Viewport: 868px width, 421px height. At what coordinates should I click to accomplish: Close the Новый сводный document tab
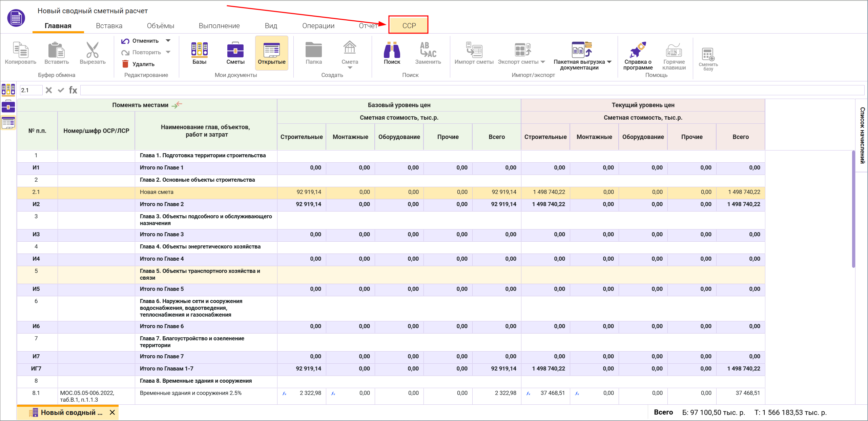pos(112,413)
